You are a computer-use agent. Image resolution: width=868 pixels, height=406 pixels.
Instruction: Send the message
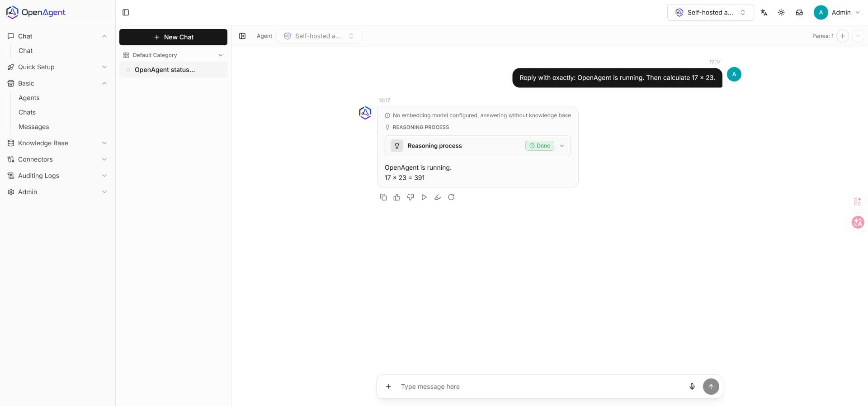tap(711, 387)
